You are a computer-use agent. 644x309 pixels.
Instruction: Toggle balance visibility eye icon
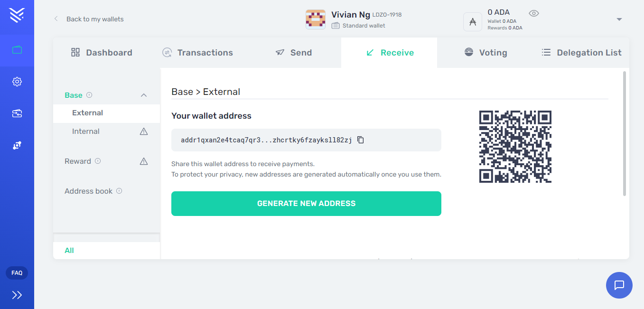534,13
